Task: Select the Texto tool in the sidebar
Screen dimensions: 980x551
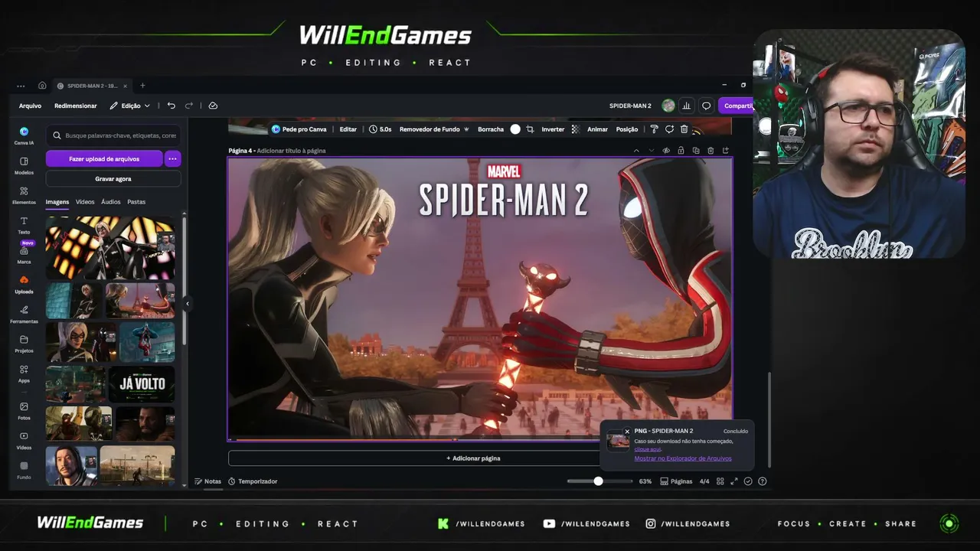Action: click(24, 224)
